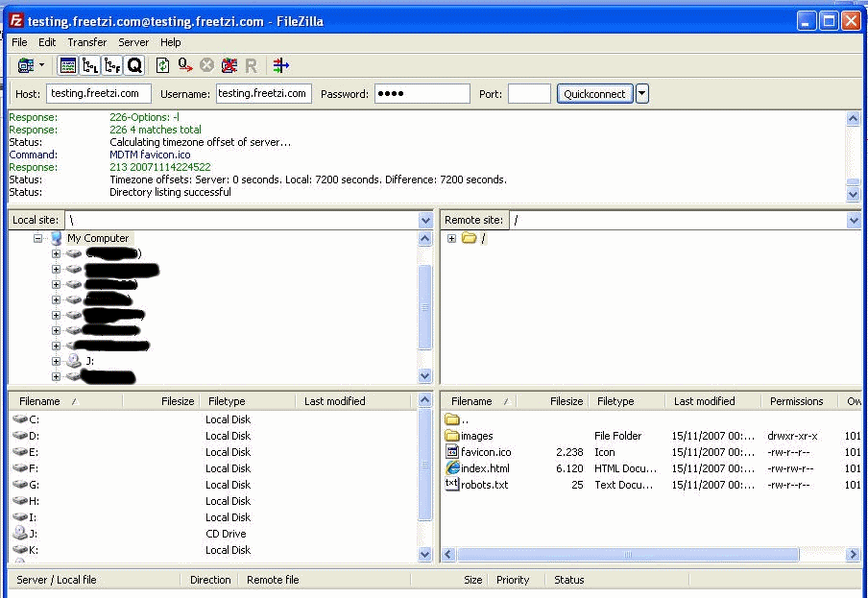Click the local file list scrollbar thumb
The image size is (868, 598).
(x=425, y=466)
